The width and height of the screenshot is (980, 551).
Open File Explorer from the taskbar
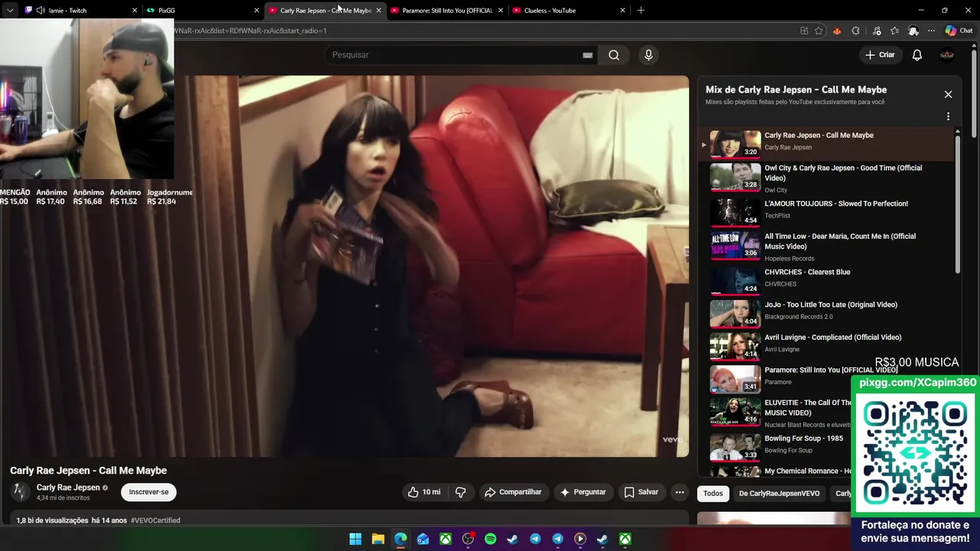tap(377, 539)
